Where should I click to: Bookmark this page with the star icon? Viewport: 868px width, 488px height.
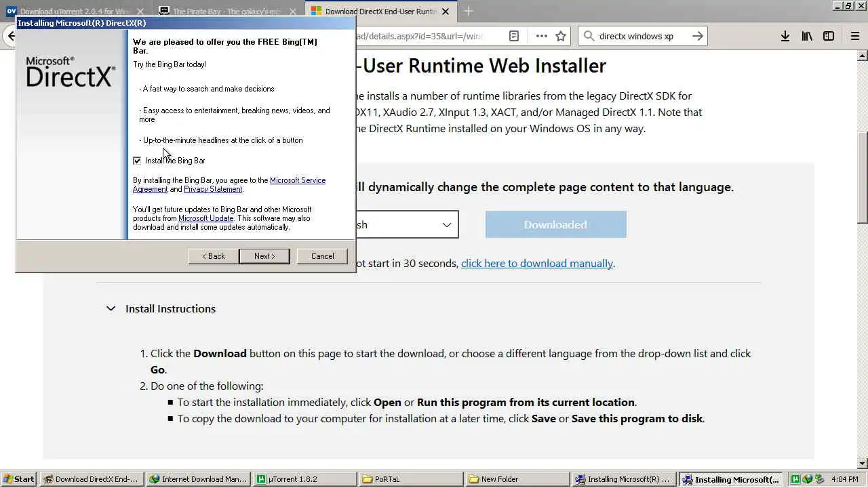[561, 36]
